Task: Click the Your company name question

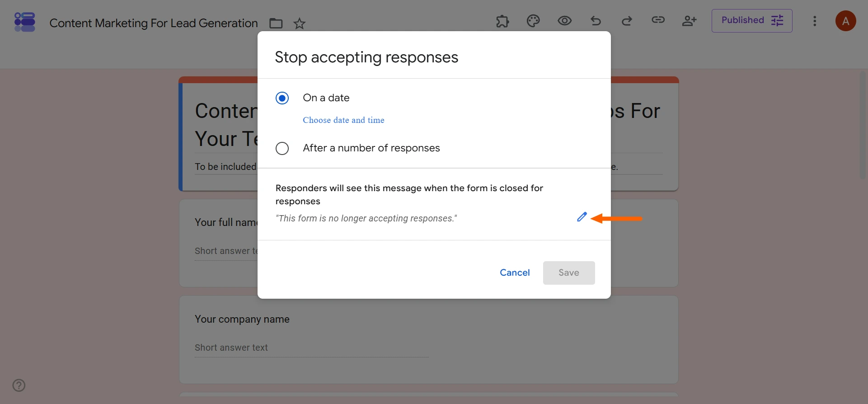Action: pos(242,319)
